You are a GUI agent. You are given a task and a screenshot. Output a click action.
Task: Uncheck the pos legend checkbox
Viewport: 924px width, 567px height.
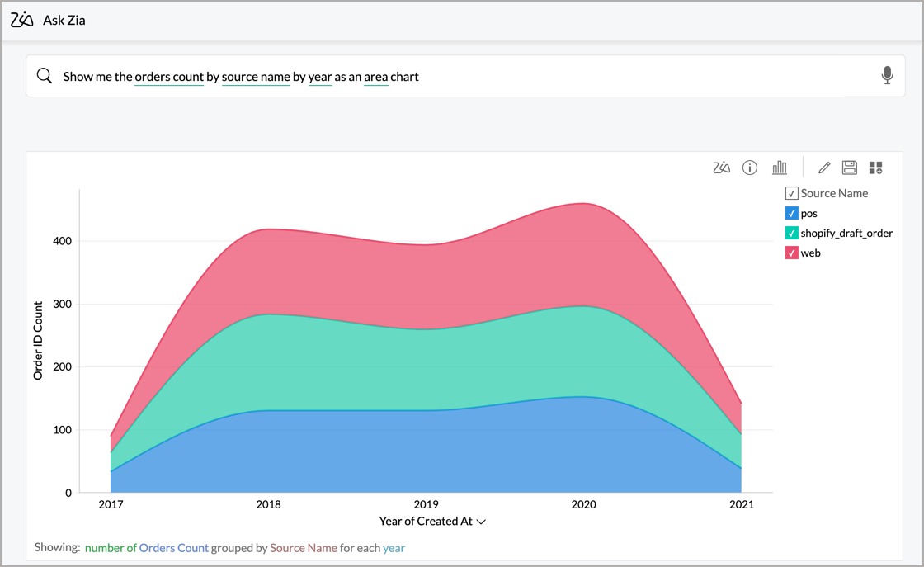[x=791, y=213]
